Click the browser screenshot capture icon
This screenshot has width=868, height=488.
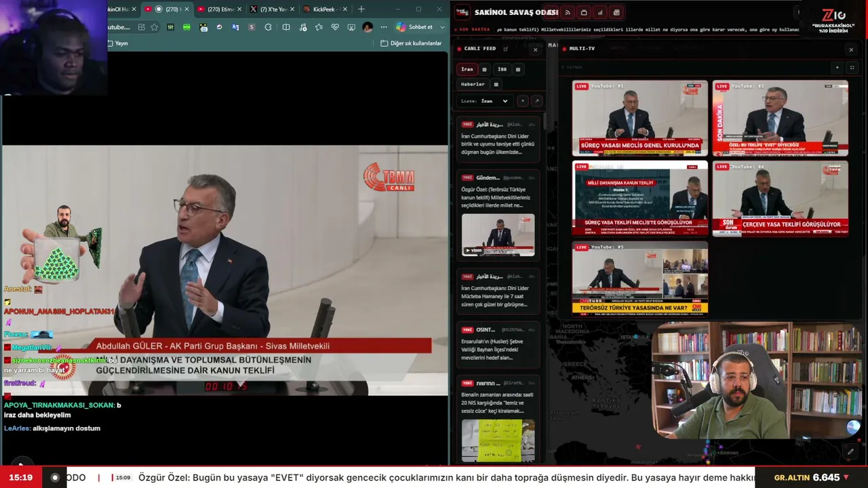pos(351,27)
